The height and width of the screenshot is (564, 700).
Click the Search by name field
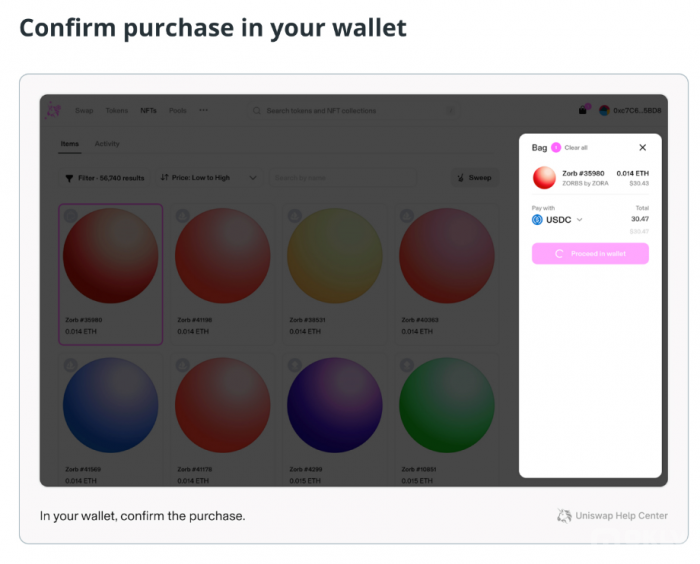pyautogui.click(x=342, y=178)
